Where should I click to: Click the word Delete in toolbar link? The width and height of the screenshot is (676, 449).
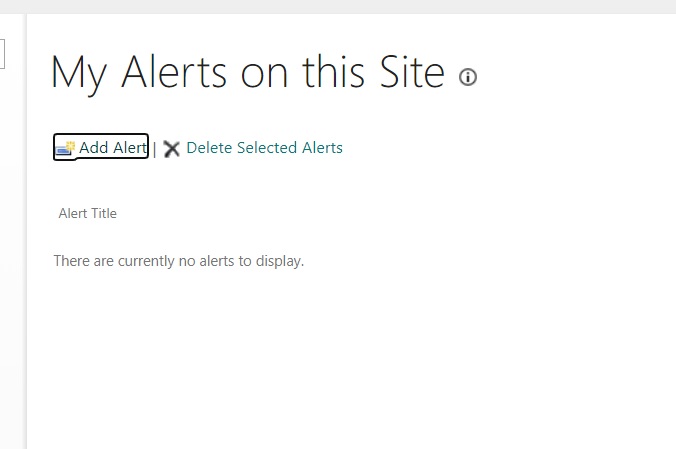[210, 148]
